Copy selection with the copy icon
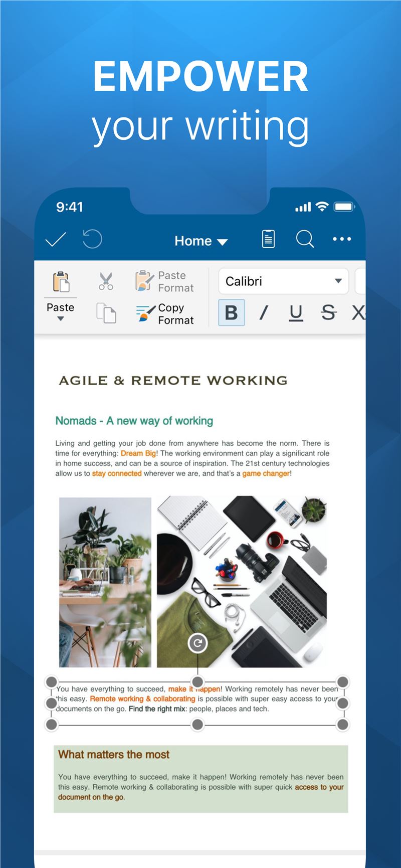The height and width of the screenshot is (868, 401). point(106,313)
